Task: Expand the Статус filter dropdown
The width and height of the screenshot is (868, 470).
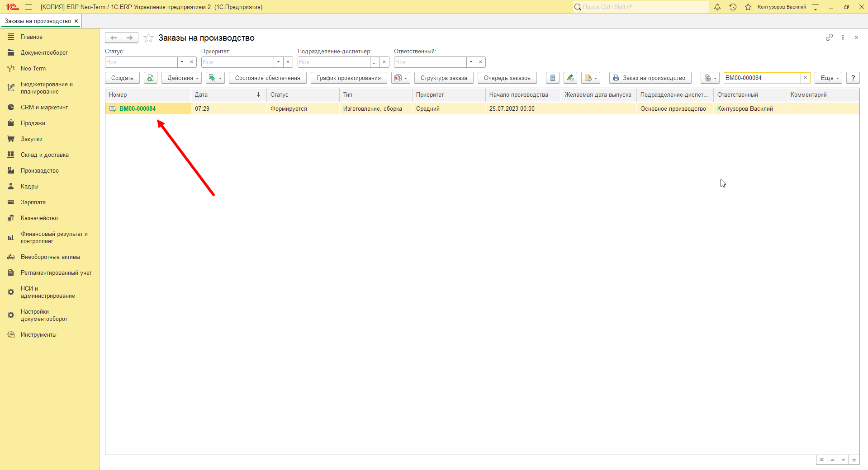Action: point(182,62)
